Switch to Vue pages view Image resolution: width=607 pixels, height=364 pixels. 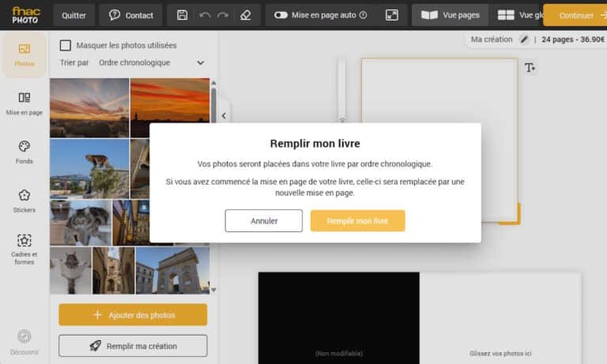pos(450,15)
